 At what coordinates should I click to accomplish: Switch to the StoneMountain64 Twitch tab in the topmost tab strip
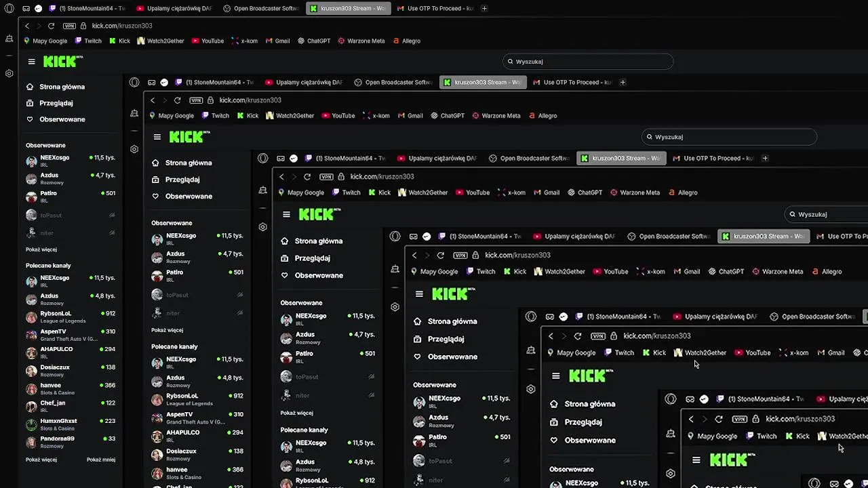87,8
